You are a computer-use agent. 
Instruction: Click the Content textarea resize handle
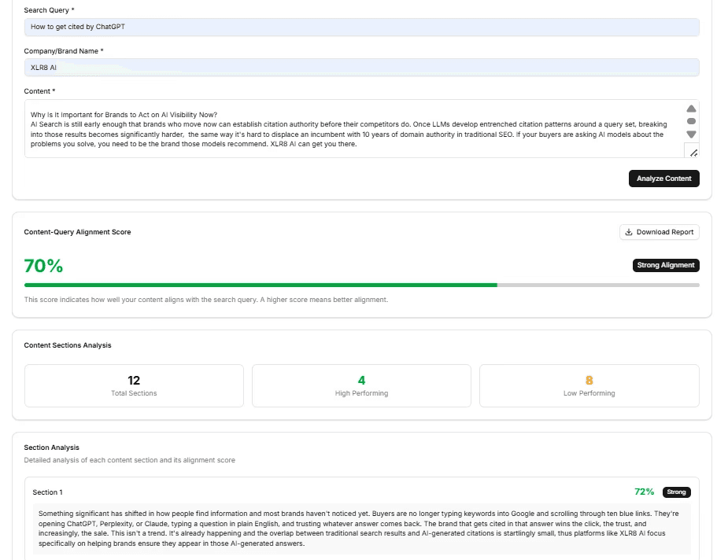[x=693, y=153]
